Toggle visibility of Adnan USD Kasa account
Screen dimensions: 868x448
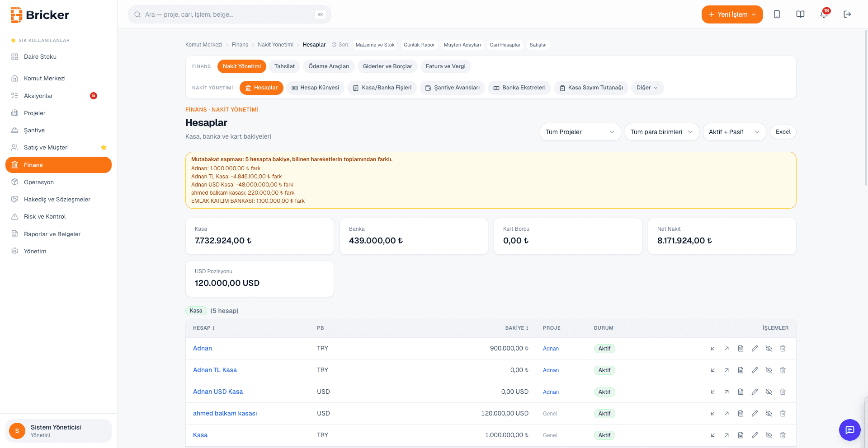click(769, 392)
